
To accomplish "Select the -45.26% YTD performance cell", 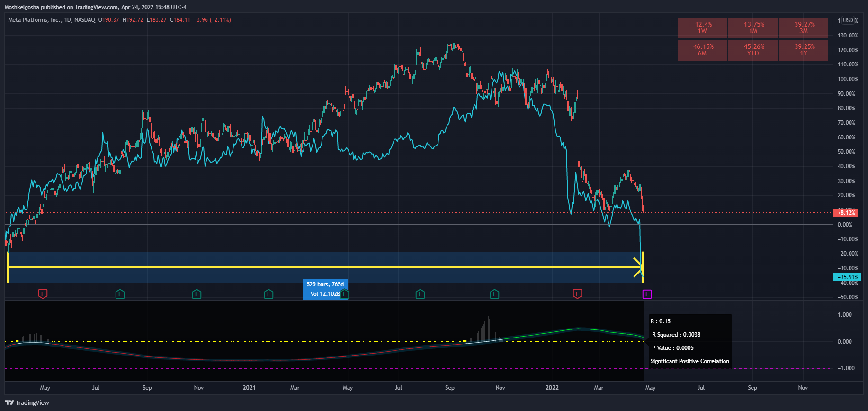I will point(753,50).
